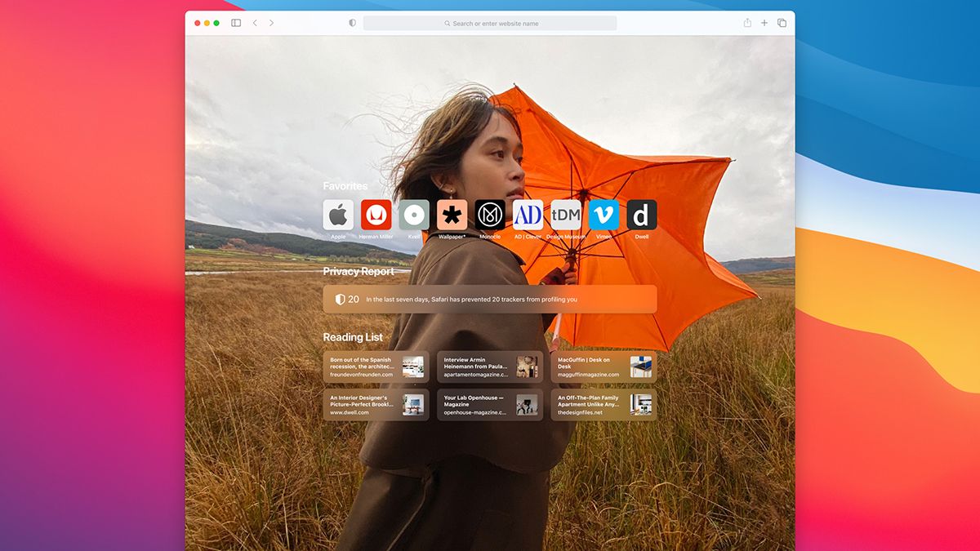The width and height of the screenshot is (980, 551).
Task: Open the Vimeo favorite
Action: tap(604, 215)
